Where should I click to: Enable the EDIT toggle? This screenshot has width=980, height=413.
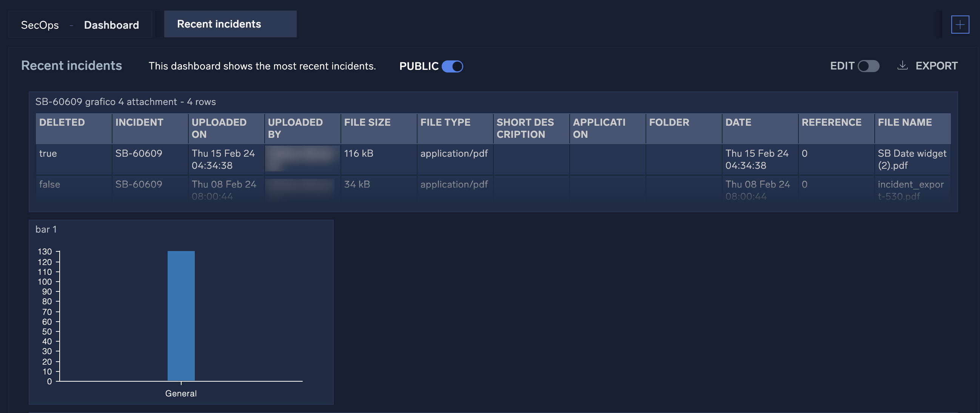click(868, 66)
